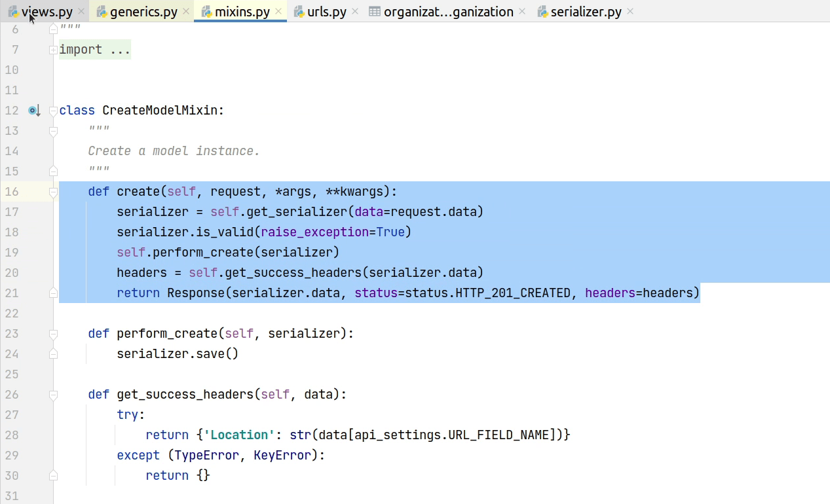The image size is (830, 504).
Task: Open the serializer.py tab
Action: (585, 12)
